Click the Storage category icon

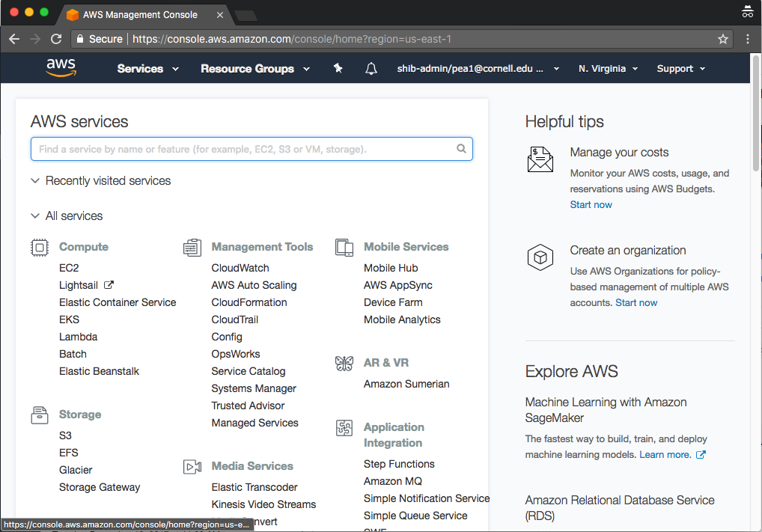point(40,415)
